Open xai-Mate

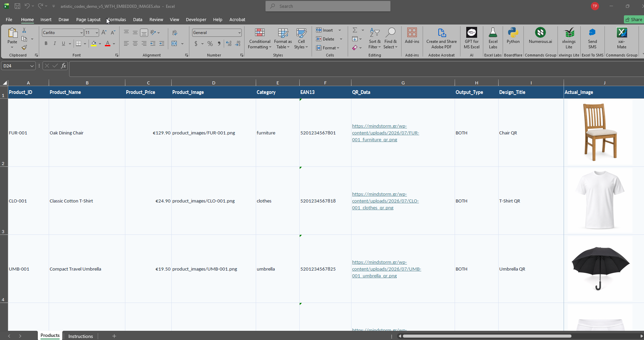(622, 38)
